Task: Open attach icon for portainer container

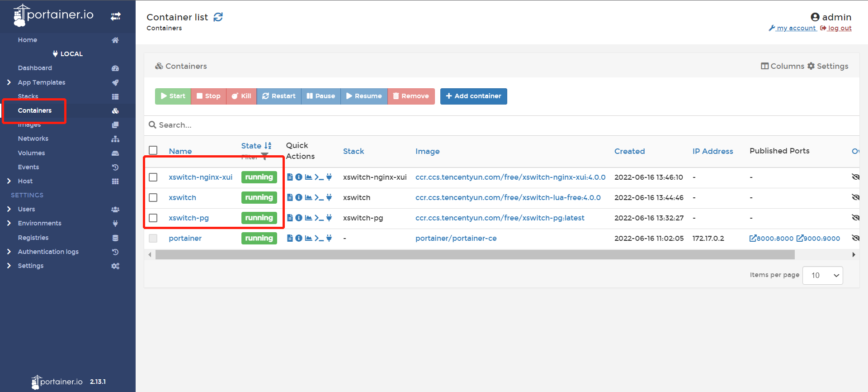Action: 329,238
